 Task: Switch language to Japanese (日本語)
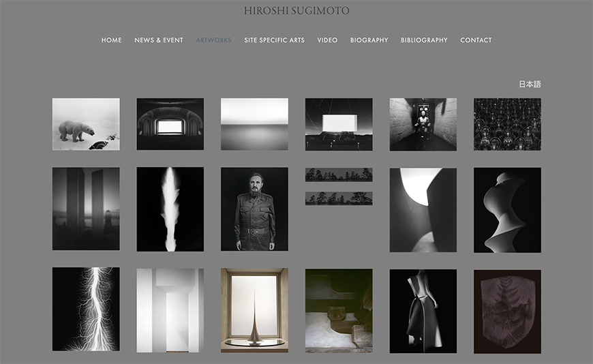click(530, 84)
